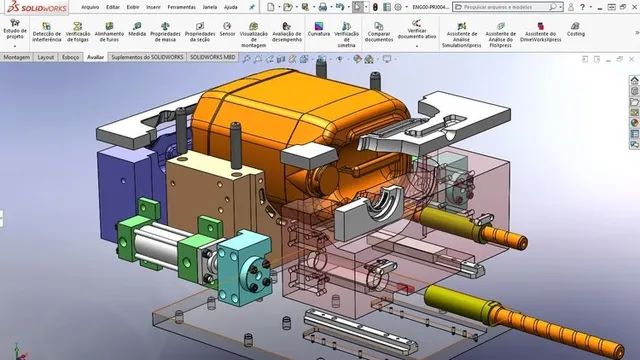Image resolution: width=640 pixels, height=360 pixels.
Task: Open the Janela menu
Action: 210,7
